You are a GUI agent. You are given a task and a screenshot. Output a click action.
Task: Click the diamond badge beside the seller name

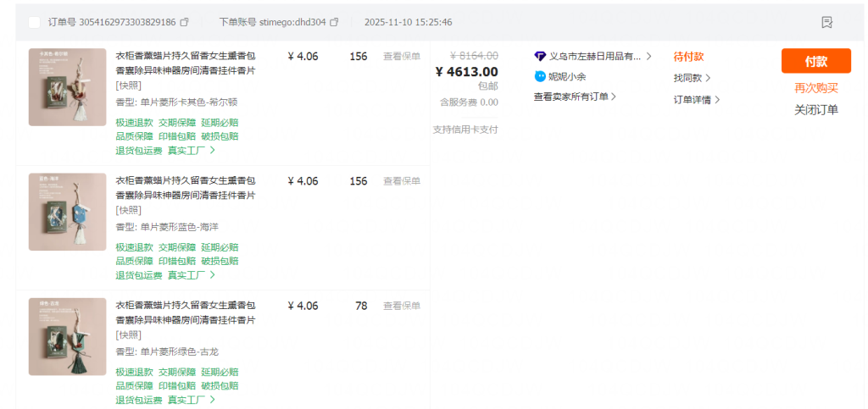[x=540, y=56]
